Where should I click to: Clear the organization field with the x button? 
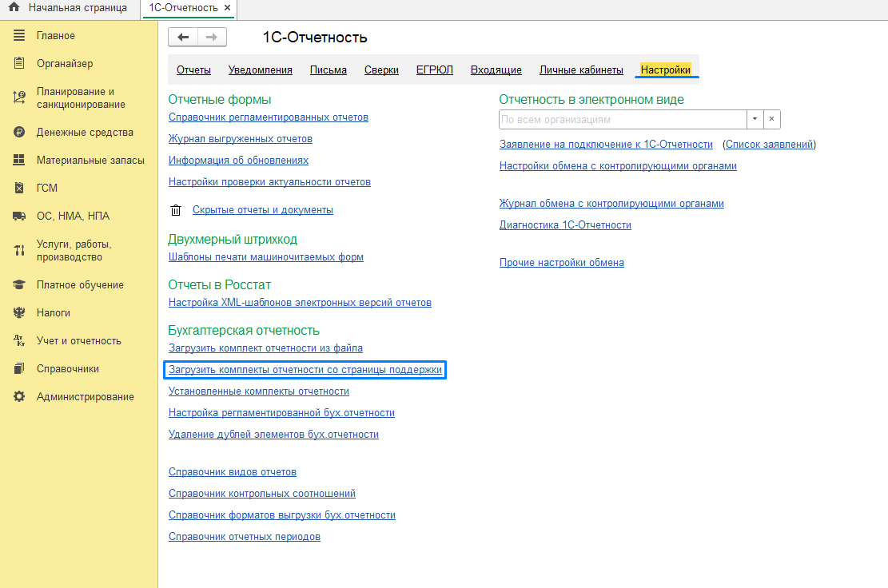[x=772, y=119]
